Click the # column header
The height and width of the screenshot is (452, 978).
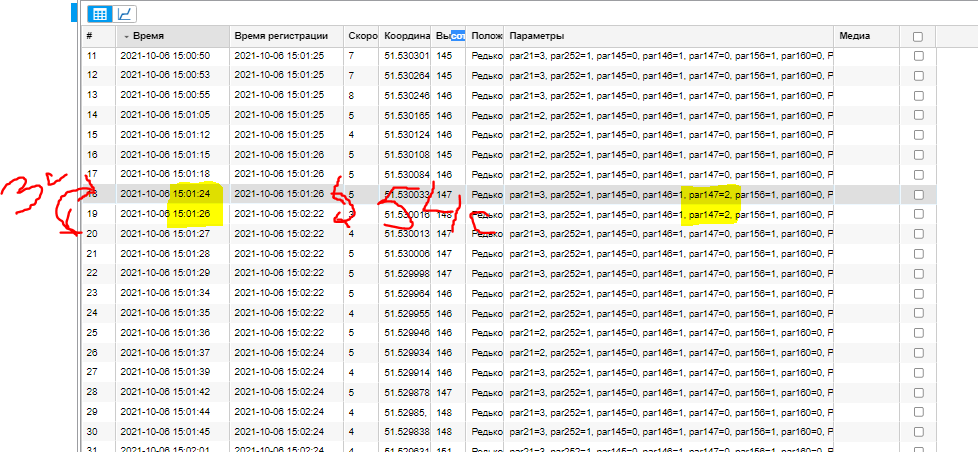97,36
